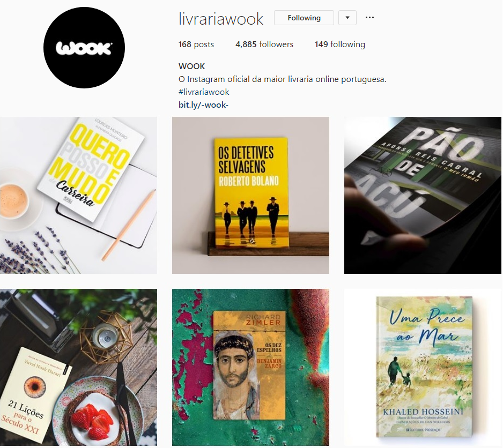
Task: Open the Pão de Açúcar book post
Action: coord(423,195)
